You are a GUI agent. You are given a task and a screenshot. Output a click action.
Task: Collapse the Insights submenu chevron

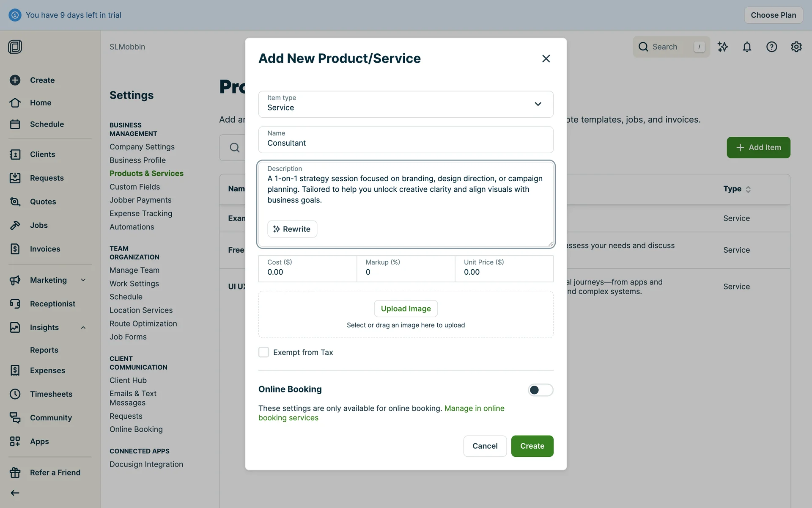pyautogui.click(x=83, y=328)
